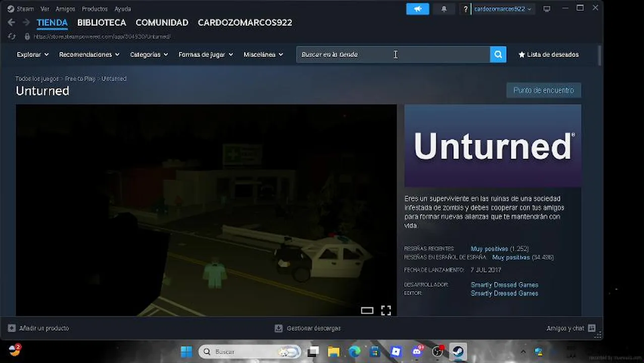The image size is (644, 363).
Task: Go forward with the right arrow
Action: click(26, 23)
